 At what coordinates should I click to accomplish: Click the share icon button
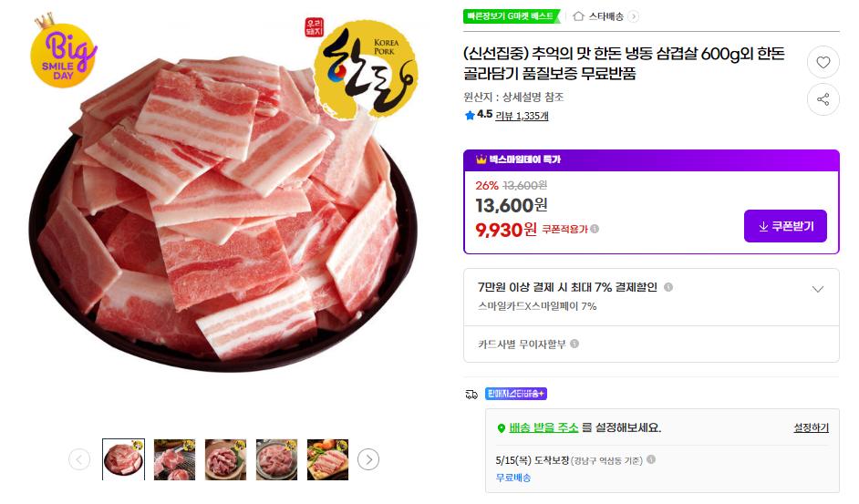[823, 99]
